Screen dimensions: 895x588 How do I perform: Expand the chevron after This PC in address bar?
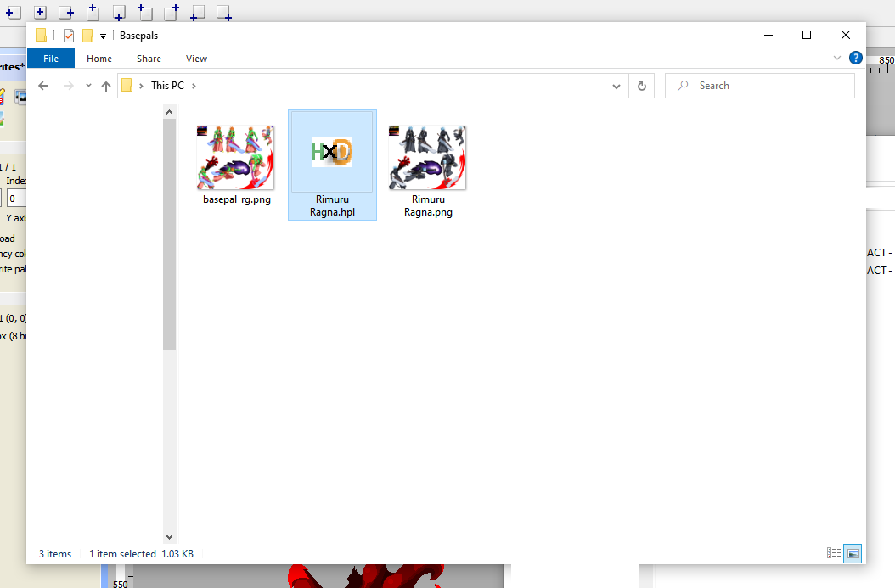(x=194, y=86)
